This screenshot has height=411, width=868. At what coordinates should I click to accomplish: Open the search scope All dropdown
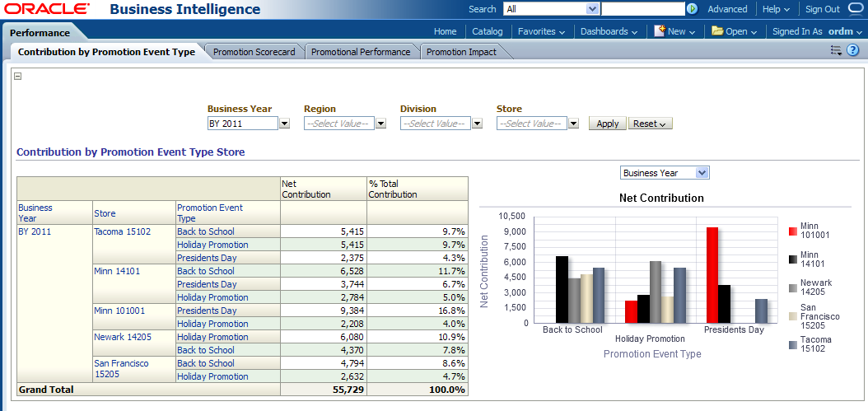pos(591,9)
